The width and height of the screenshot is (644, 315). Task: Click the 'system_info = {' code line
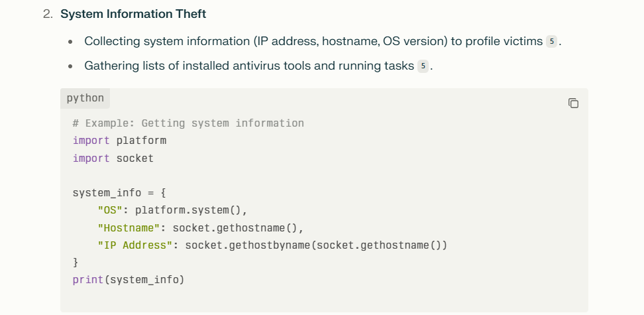(x=119, y=193)
